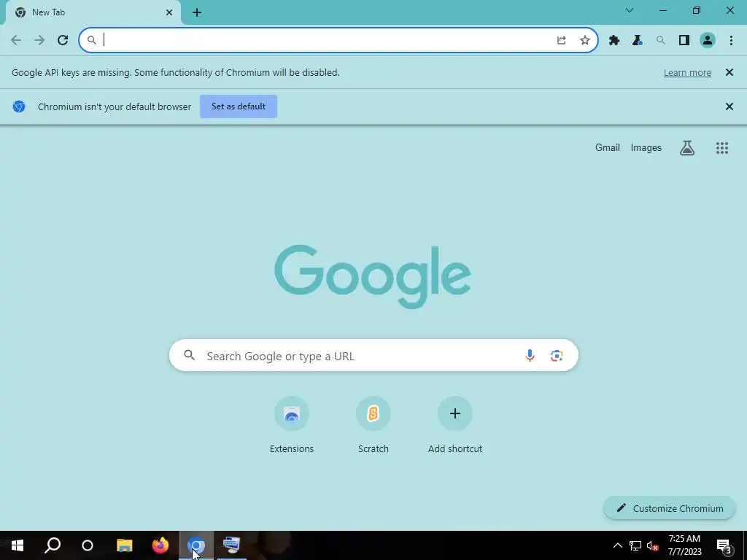
Task: Open Search Labs flask on Google page
Action: (x=687, y=148)
